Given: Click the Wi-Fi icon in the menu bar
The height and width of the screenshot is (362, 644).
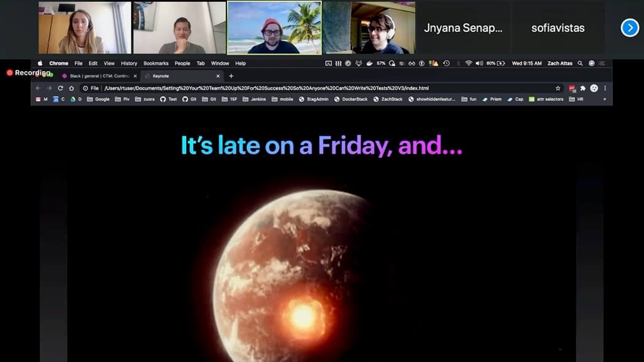Looking at the screenshot, I should tap(469, 64).
